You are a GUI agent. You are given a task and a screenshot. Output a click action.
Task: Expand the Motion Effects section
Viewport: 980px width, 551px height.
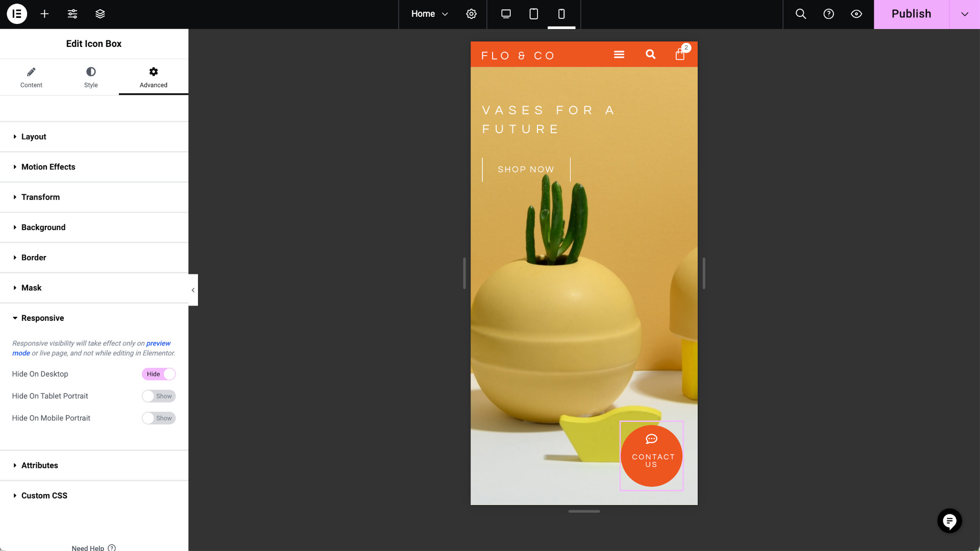pyautogui.click(x=94, y=167)
